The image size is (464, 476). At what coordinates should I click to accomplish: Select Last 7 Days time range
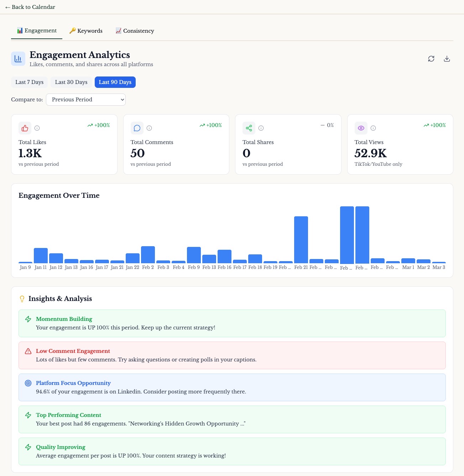pyautogui.click(x=29, y=82)
